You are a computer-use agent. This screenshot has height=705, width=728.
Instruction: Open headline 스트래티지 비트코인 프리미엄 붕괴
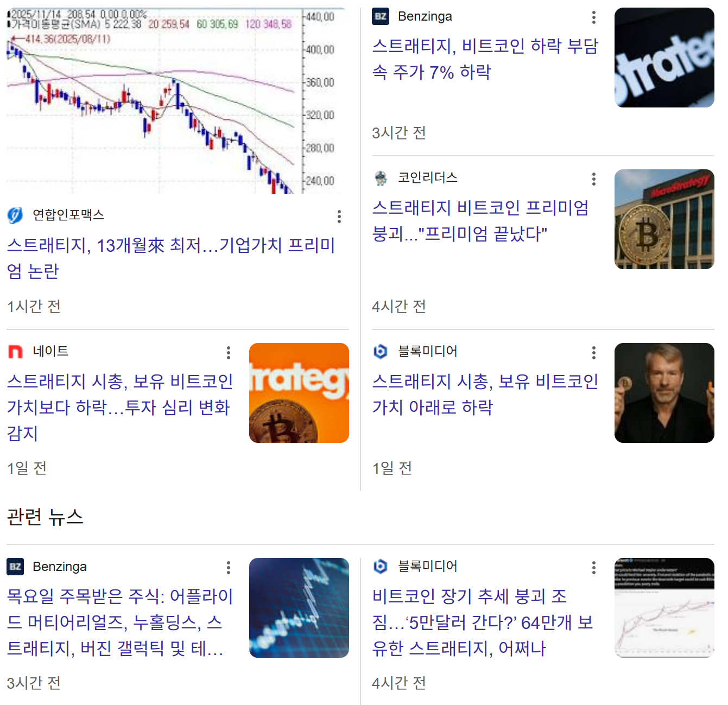(x=480, y=220)
